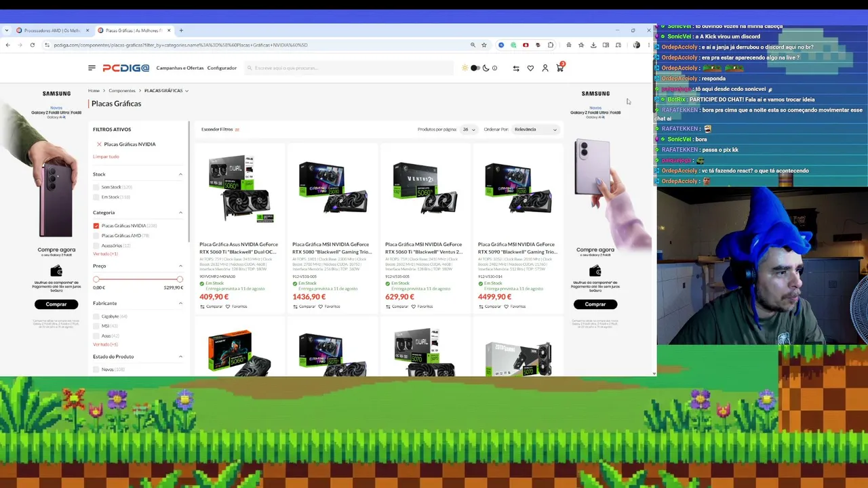Select the Placas Gráficas browser tab
Viewport: 868px width, 488px height.
coord(134,30)
